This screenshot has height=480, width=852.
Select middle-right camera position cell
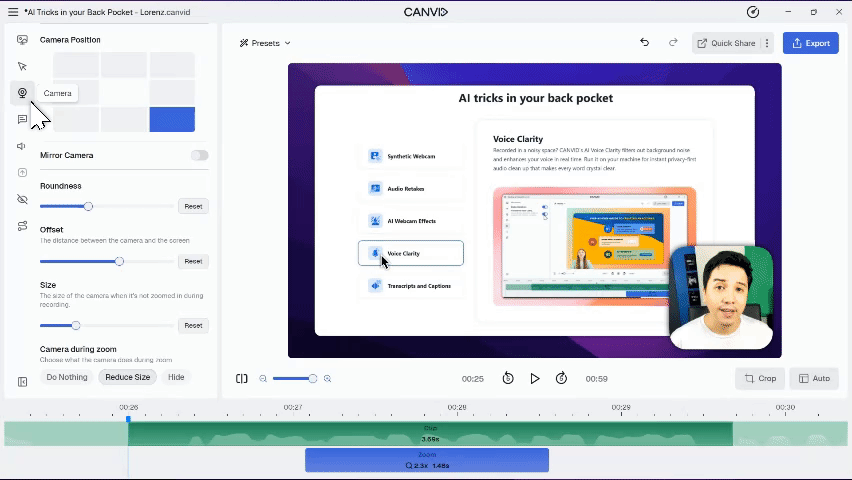[172, 92]
